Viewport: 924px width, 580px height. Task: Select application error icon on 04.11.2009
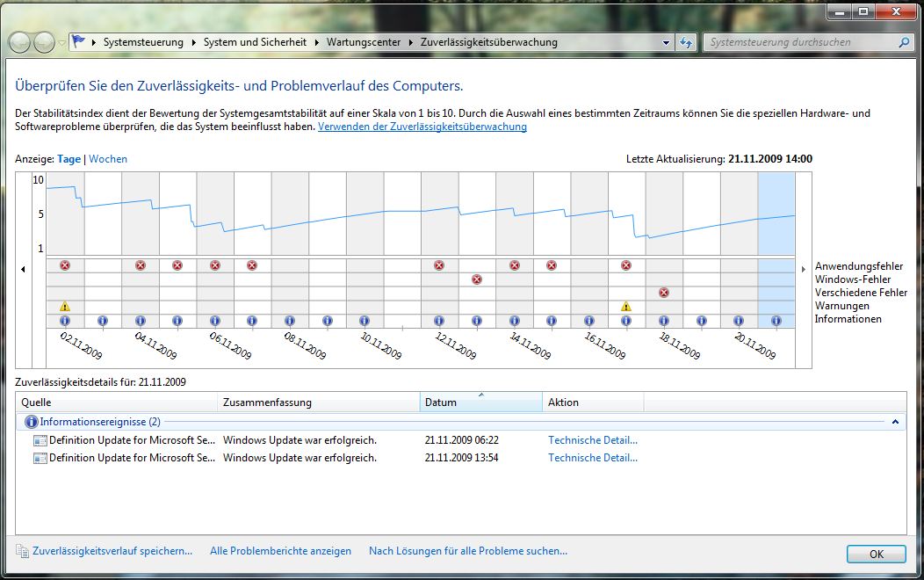[x=141, y=265]
